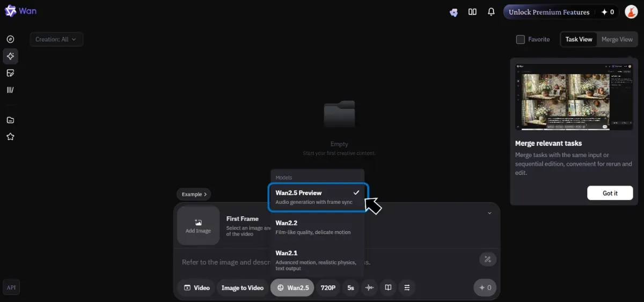Viewport: 644px width, 302px height.
Task: Open the 720P resolution dropdown
Action: pyautogui.click(x=328, y=288)
